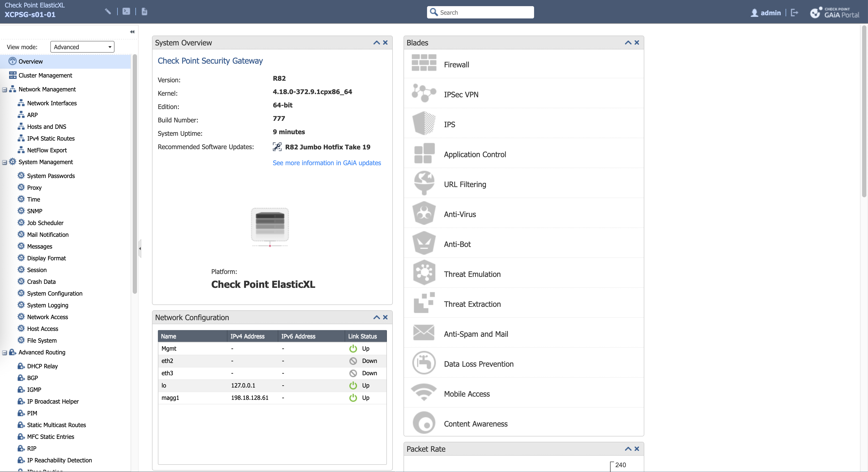Click the Anti-Bot blade icon
This screenshot has height=472, width=868.
424,243
